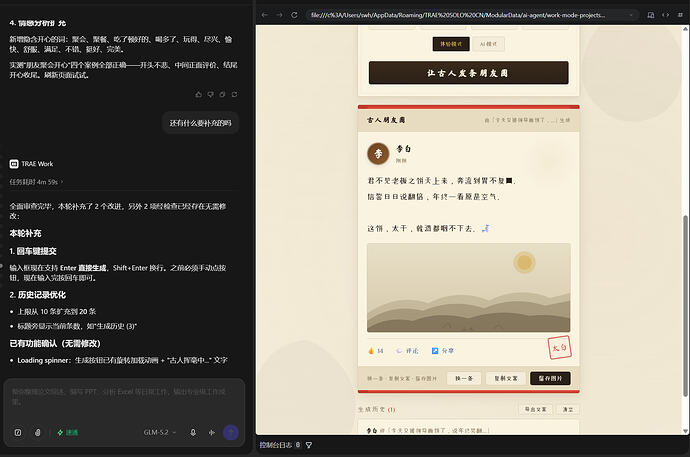Click the 复制文案 button
690x457 pixels.
pyautogui.click(x=506, y=378)
